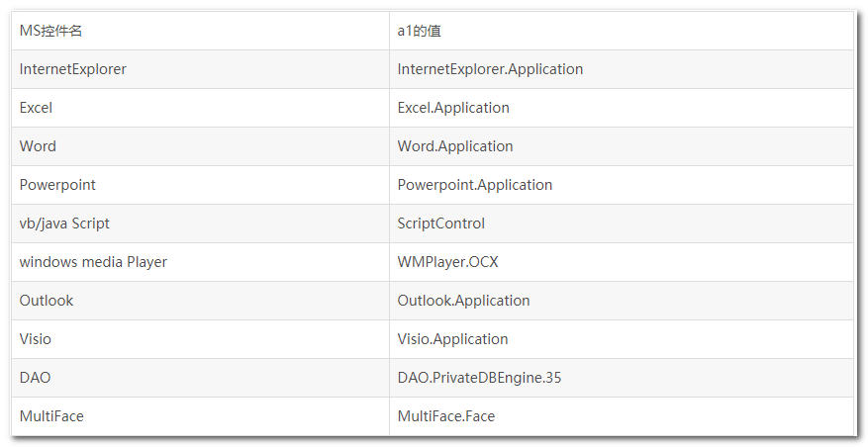Screen dimensions: 868x447
Task: Click the ScriptControl value text
Action: click(x=441, y=223)
